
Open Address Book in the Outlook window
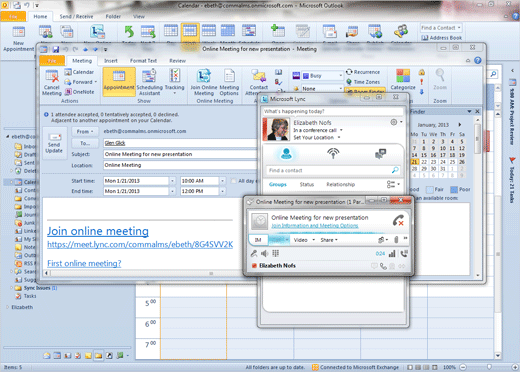442,38
